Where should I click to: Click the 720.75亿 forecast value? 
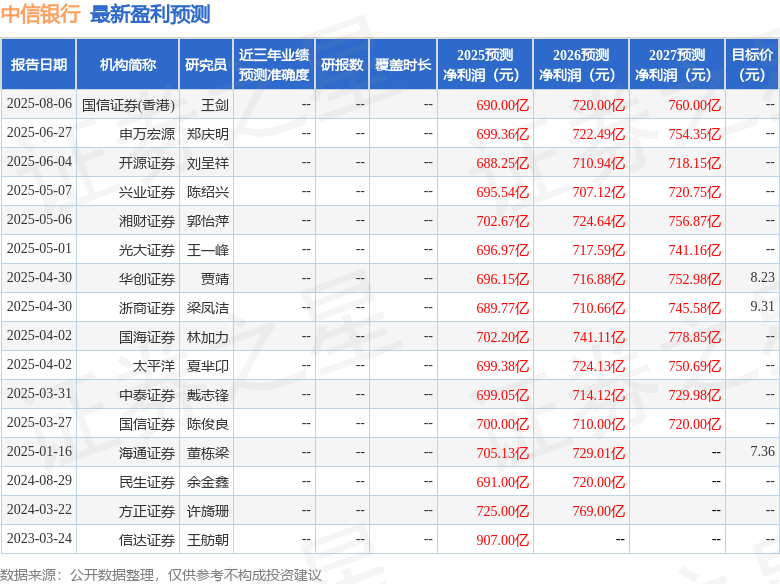(x=694, y=192)
